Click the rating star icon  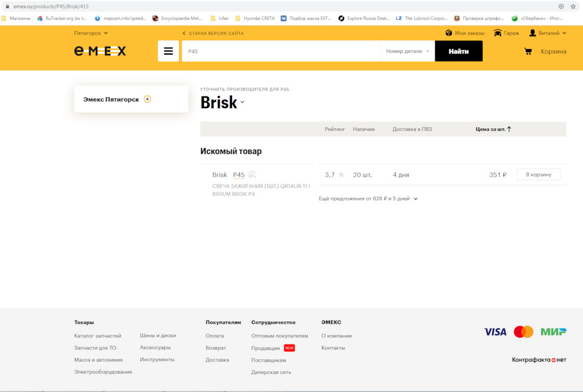pyautogui.click(x=341, y=175)
